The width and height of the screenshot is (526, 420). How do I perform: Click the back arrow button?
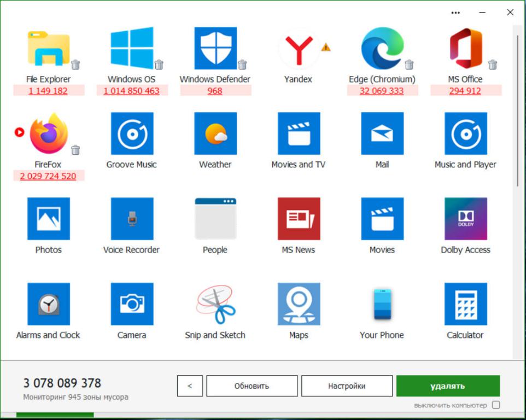click(190, 386)
